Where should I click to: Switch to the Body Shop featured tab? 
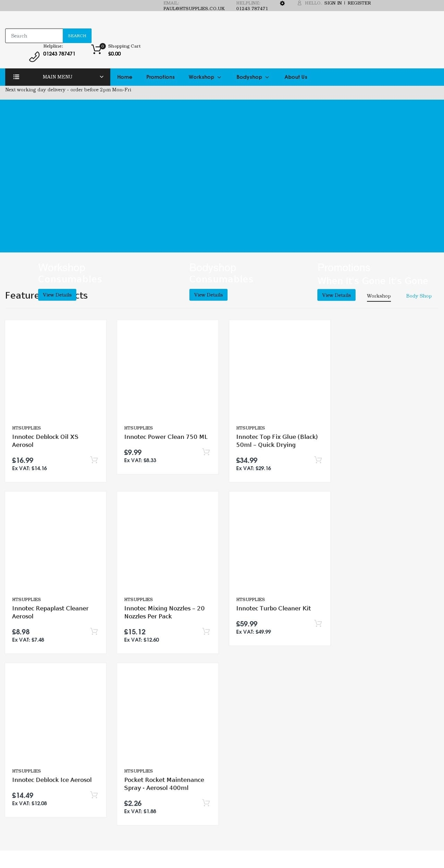pos(419,296)
